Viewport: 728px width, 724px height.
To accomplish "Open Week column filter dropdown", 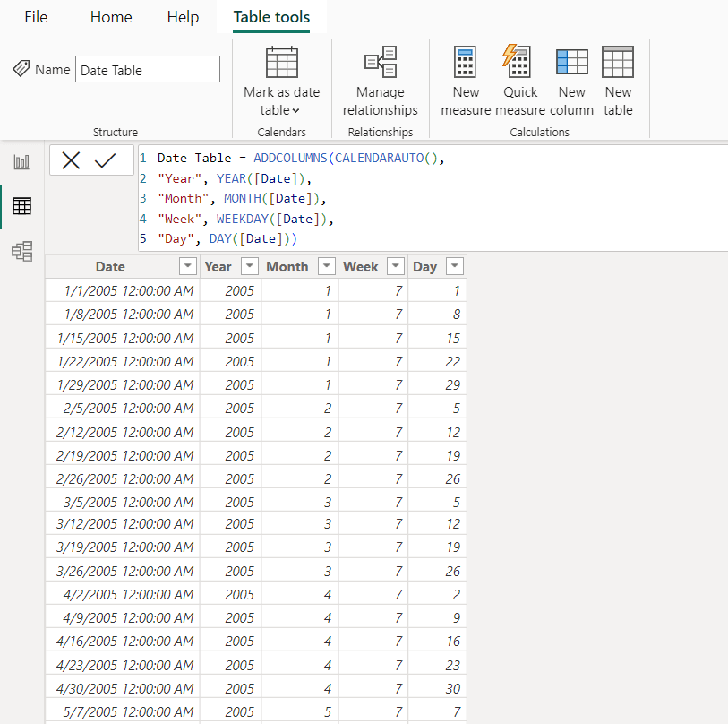I will pos(396,266).
